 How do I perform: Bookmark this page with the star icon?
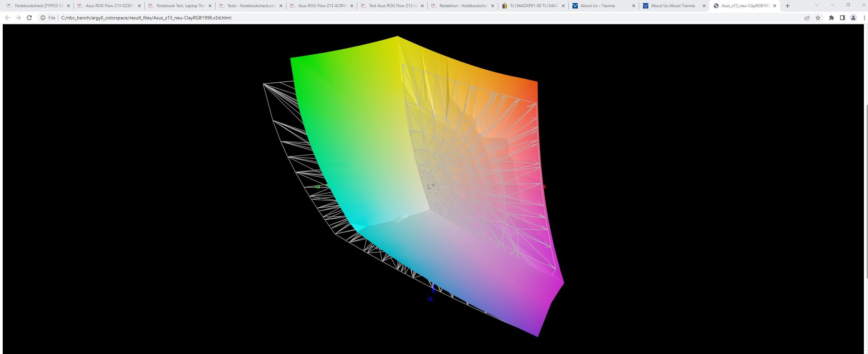(x=818, y=18)
